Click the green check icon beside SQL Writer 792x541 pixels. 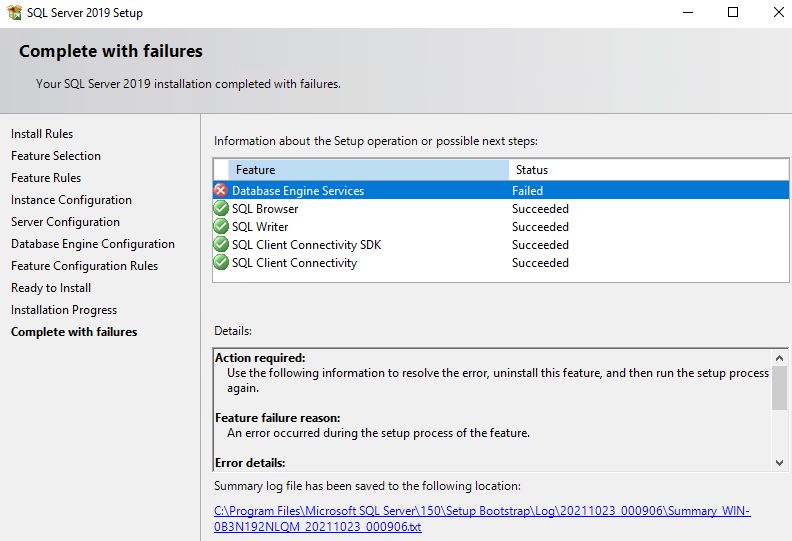[x=221, y=227]
